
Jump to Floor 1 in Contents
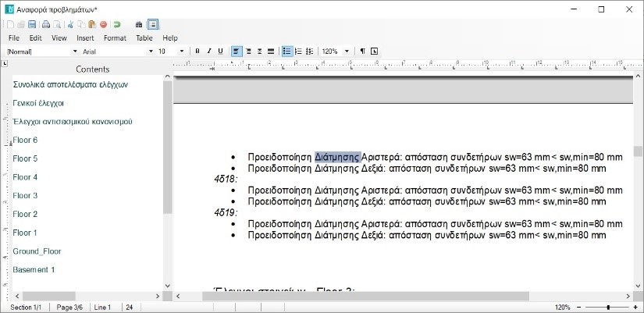(25, 233)
